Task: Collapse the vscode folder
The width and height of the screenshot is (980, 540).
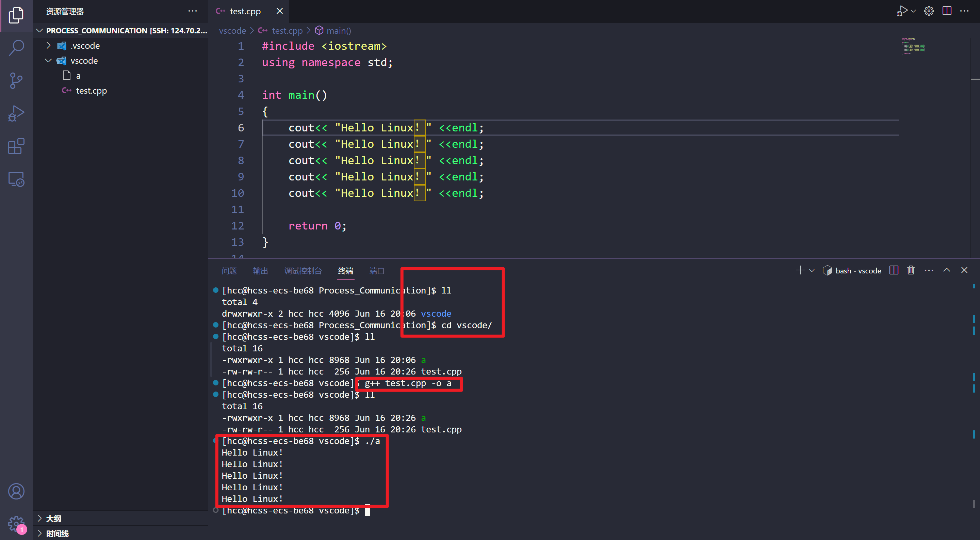Action: (48, 61)
